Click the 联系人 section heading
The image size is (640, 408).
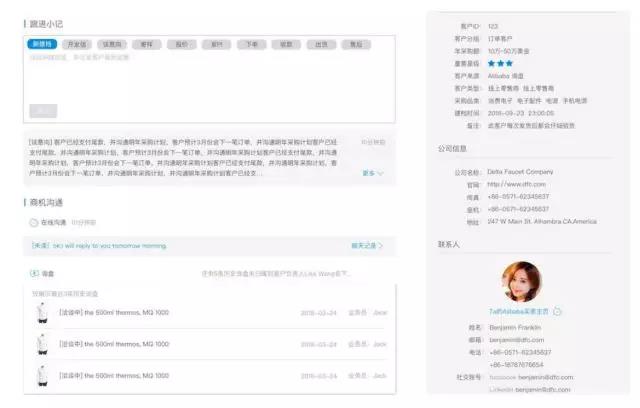(x=449, y=244)
